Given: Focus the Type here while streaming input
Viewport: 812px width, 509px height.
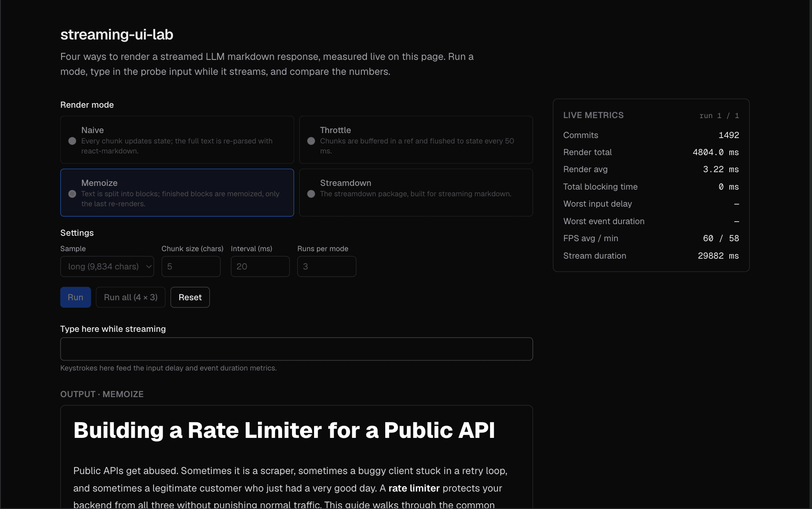Looking at the screenshot, I should [x=297, y=349].
